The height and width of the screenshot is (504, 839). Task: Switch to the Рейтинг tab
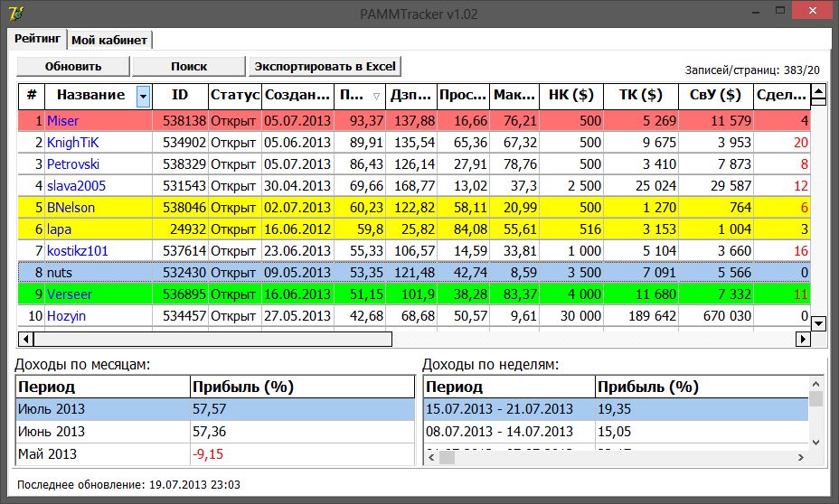37,39
